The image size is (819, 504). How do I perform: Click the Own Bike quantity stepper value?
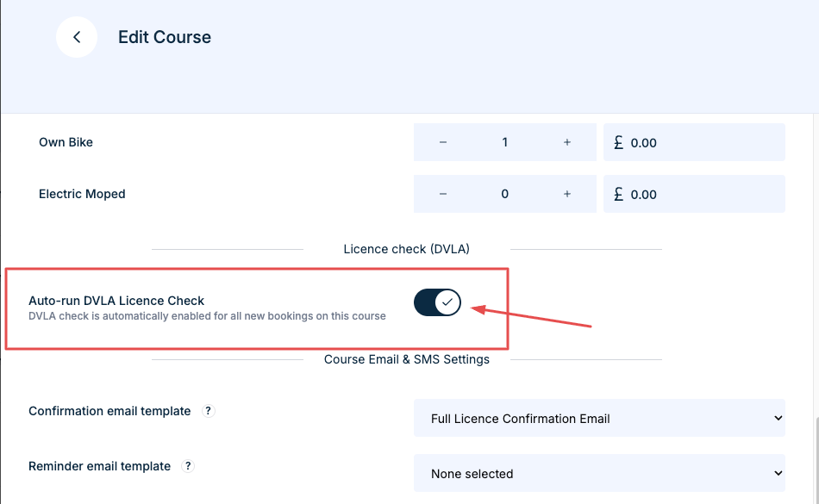click(504, 142)
